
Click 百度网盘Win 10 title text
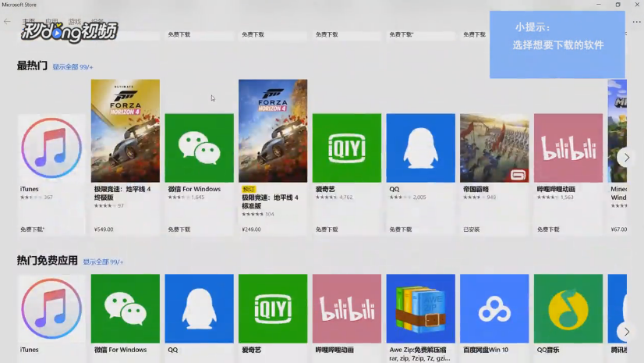486,350
